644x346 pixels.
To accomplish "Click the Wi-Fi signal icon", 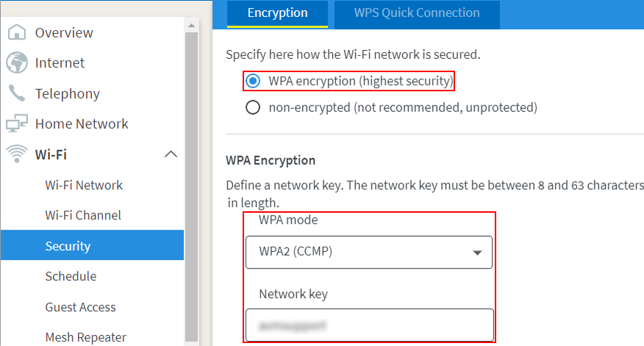I will tap(16, 154).
